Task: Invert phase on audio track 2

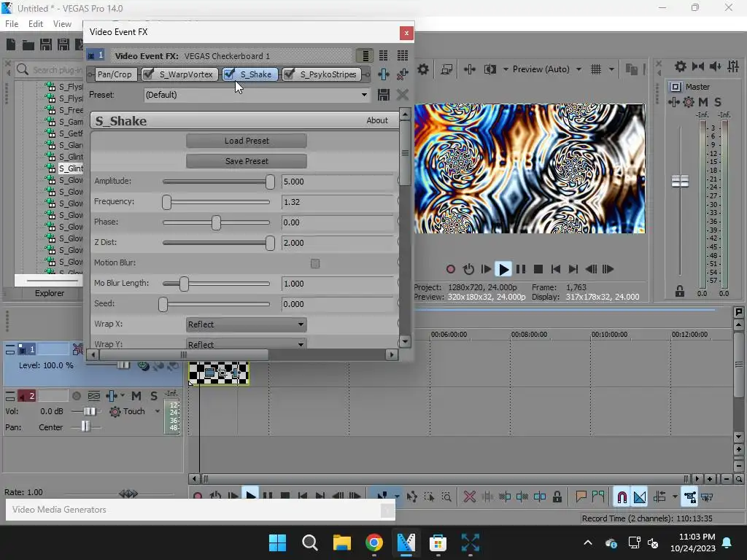Action: point(94,396)
